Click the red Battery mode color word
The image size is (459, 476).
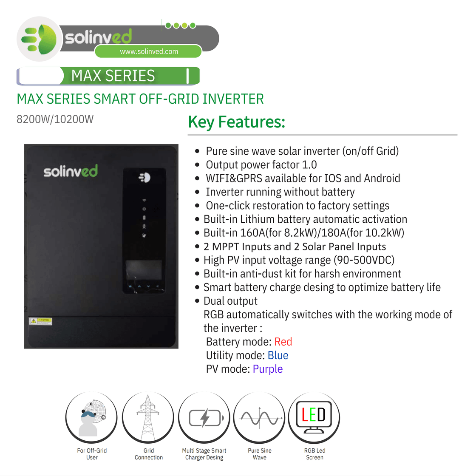[283, 342]
